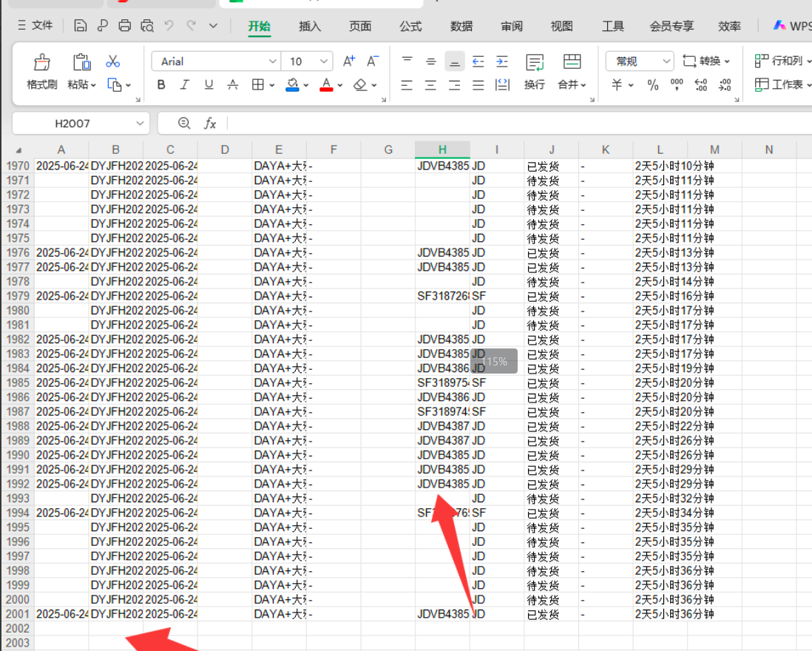Apply percent style format
This screenshot has height=651, width=812.
(653, 84)
